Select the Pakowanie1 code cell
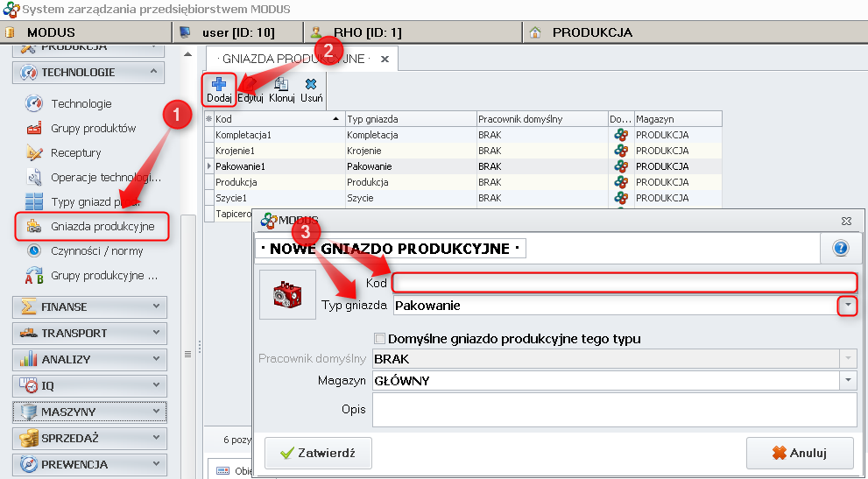The height and width of the screenshot is (479, 868). (279, 166)
